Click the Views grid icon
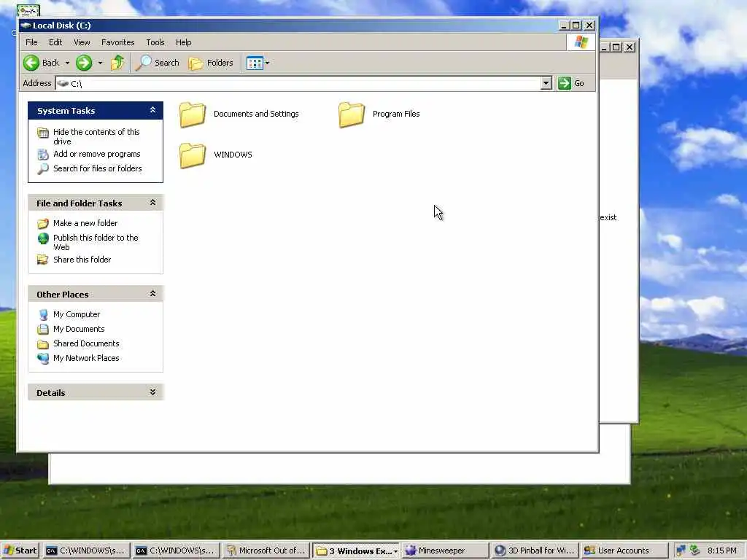The width and height of the screenshot is (747, 560). pyautogui.click(x=255, y=63)
